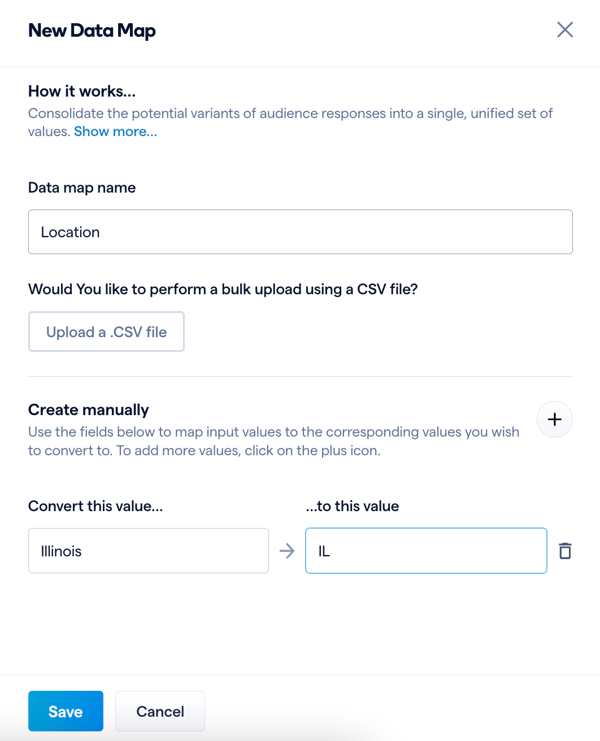
Task: Save the new data map
Action: click(66, 711)
